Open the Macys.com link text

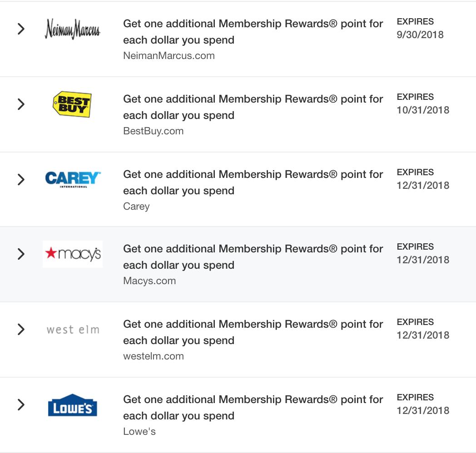149,281
